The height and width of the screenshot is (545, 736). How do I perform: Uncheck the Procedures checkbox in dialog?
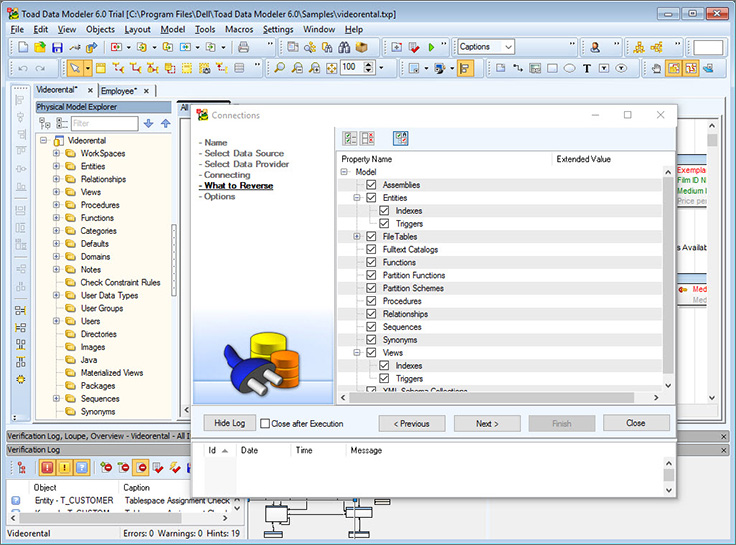371,300
